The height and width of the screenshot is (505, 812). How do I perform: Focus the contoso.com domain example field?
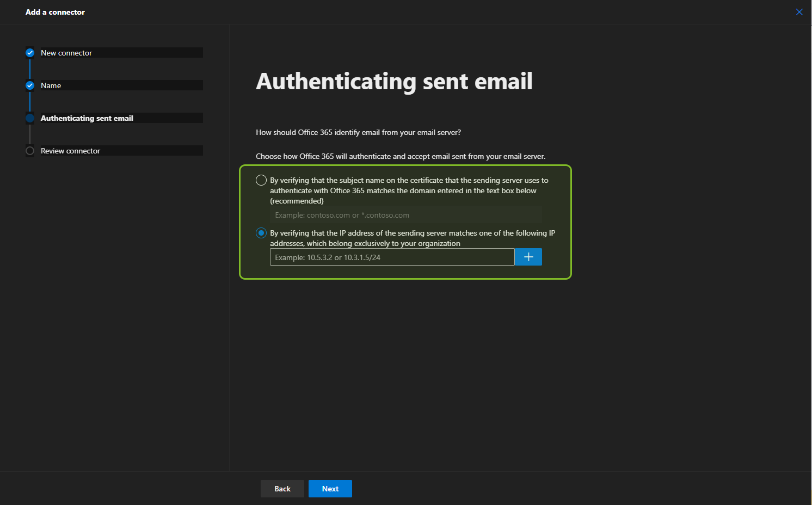[406, 215]
